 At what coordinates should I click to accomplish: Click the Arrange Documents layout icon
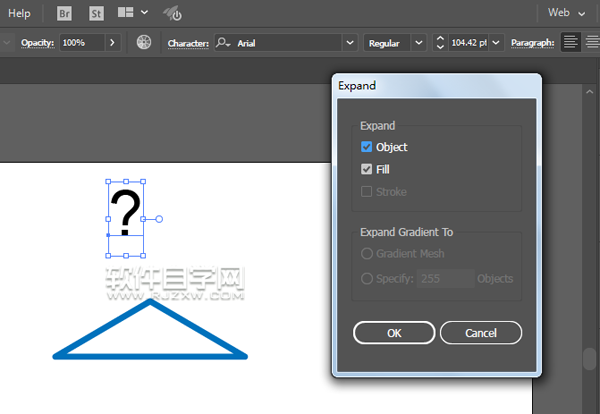[x=127, y=14]
